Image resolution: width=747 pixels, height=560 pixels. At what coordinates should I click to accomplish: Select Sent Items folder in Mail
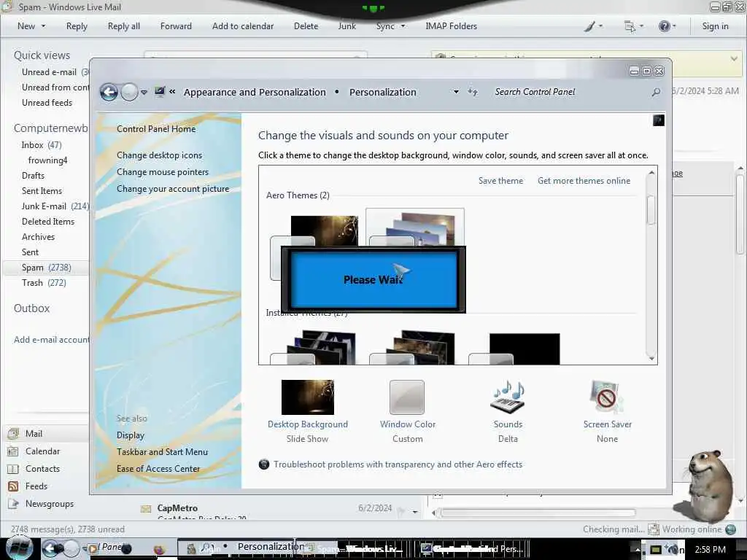click(x=42, y=191)
